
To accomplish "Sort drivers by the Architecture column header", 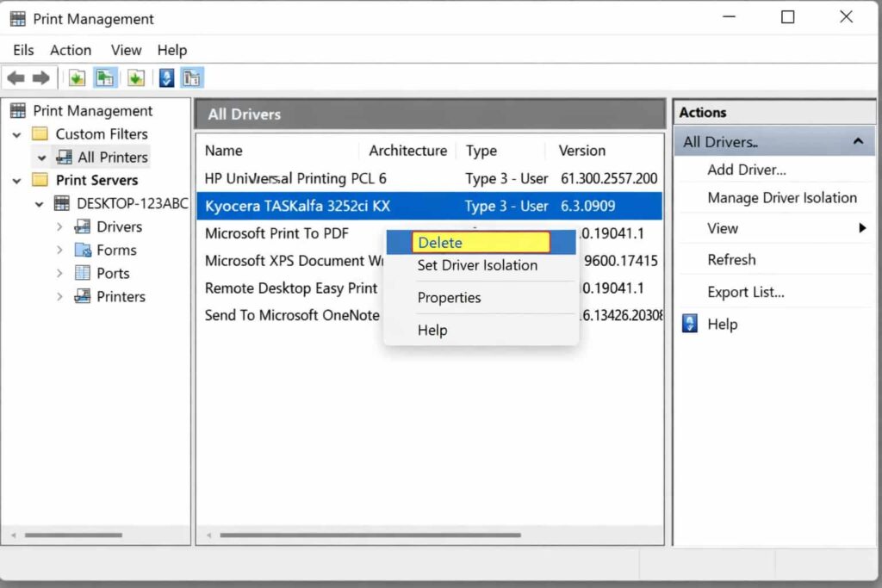I will coord(407,151).
